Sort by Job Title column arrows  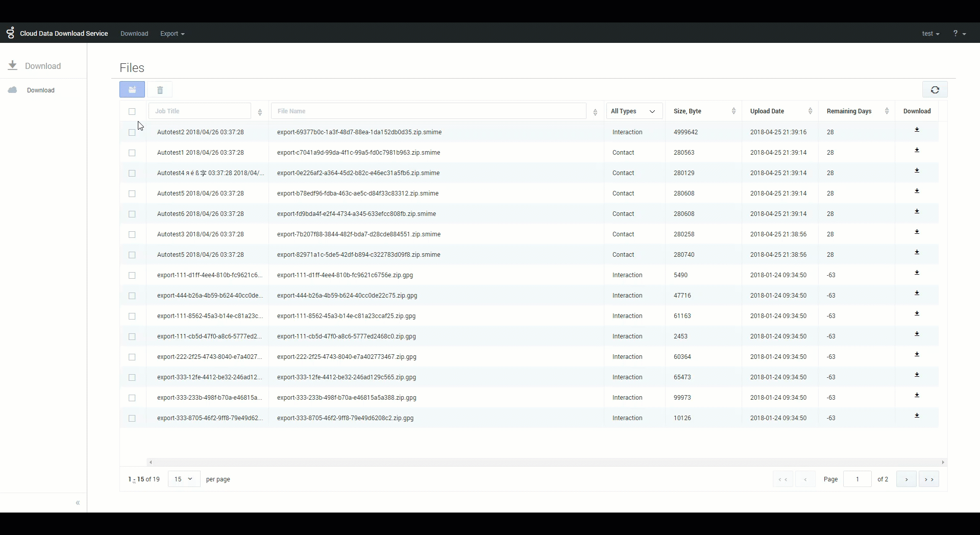point(260,112)
